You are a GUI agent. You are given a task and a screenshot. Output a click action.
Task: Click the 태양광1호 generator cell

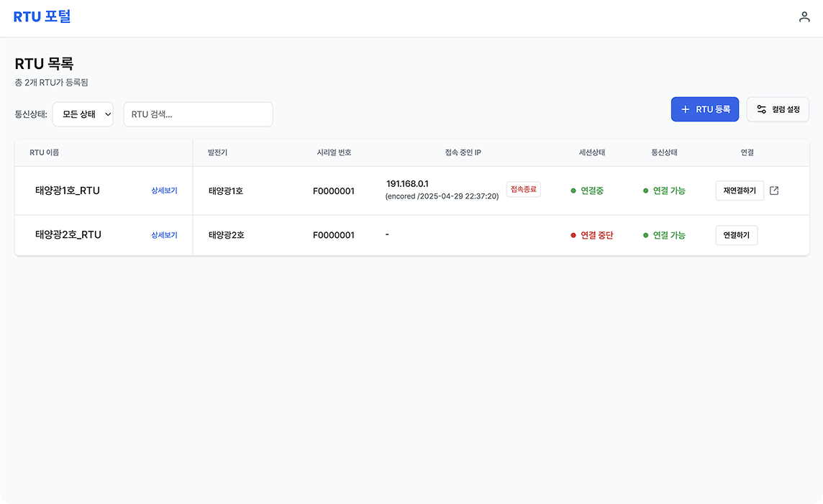[226, 191]
